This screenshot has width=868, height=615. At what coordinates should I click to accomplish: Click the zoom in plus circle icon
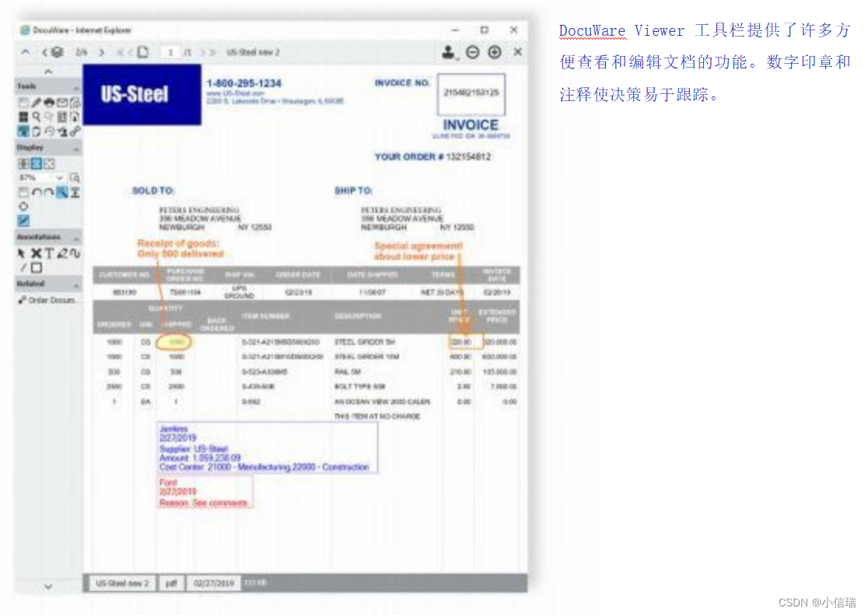pyautogui.click(x=495, y=52)
